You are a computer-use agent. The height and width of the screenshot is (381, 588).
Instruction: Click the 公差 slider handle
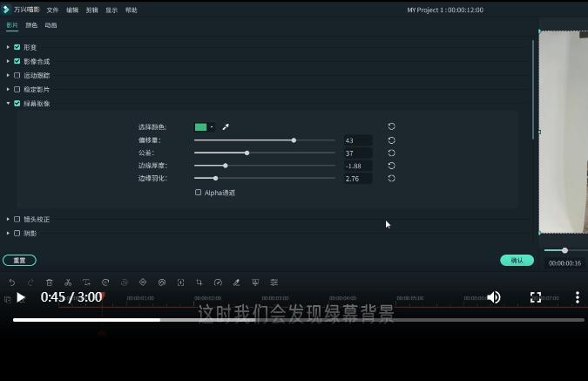point(247,153)
